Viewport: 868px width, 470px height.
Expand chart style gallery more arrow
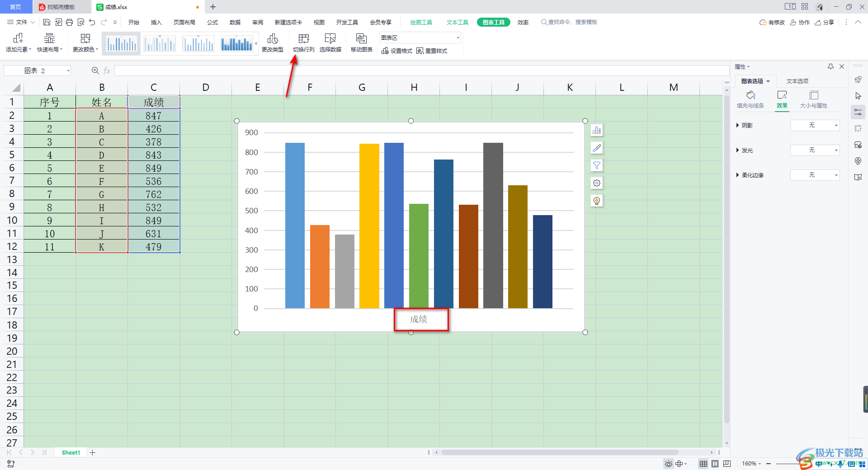click(256, 44)
